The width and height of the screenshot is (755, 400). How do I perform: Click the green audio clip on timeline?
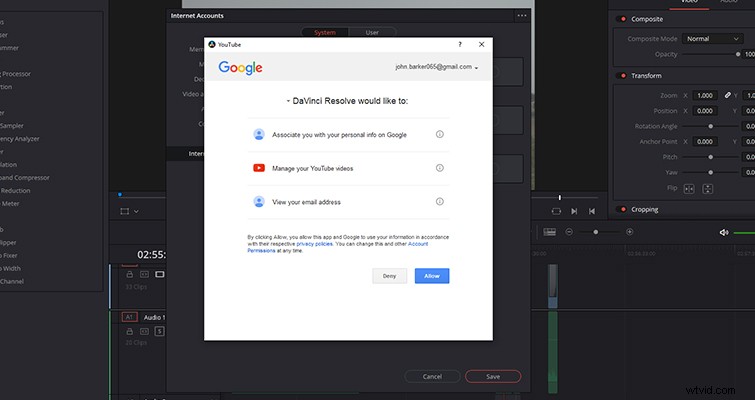(553, 352)
